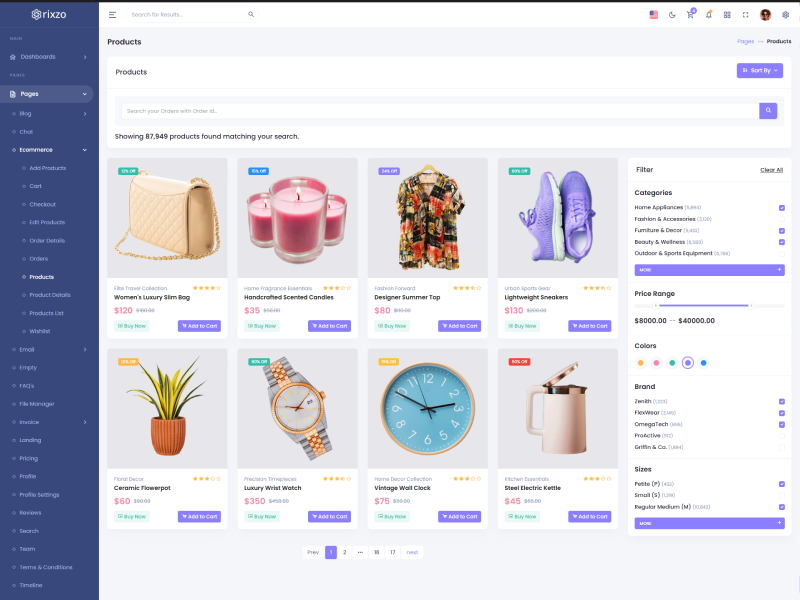Open Product Details in the sidebar
The width and height of the screenshot is (800, 600).
(50, 295)
